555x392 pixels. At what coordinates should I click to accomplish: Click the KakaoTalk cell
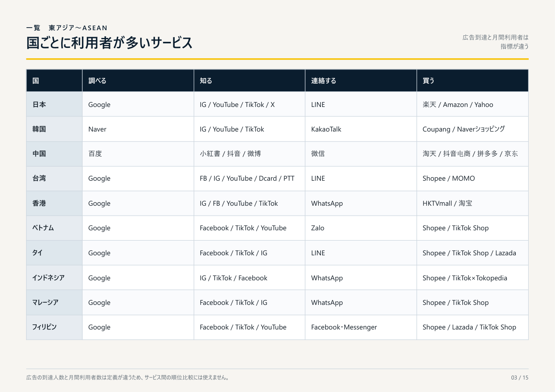point(361,129)
